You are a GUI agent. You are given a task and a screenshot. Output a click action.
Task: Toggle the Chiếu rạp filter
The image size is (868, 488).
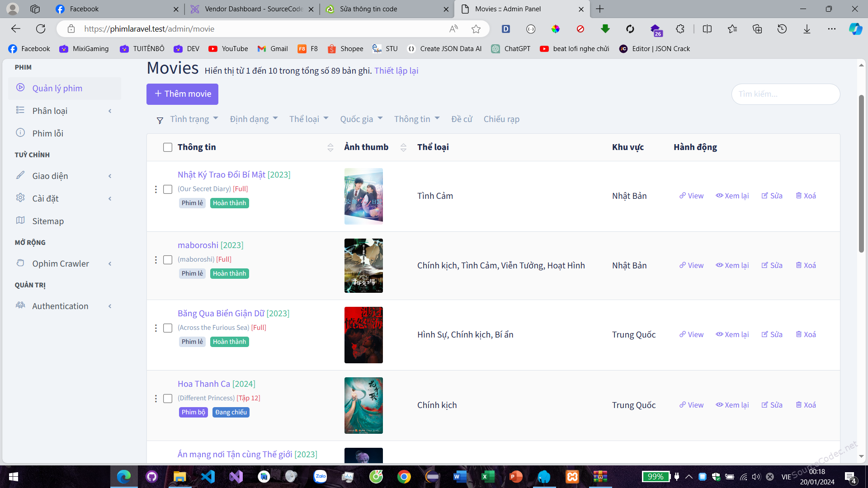click(501, 119)
